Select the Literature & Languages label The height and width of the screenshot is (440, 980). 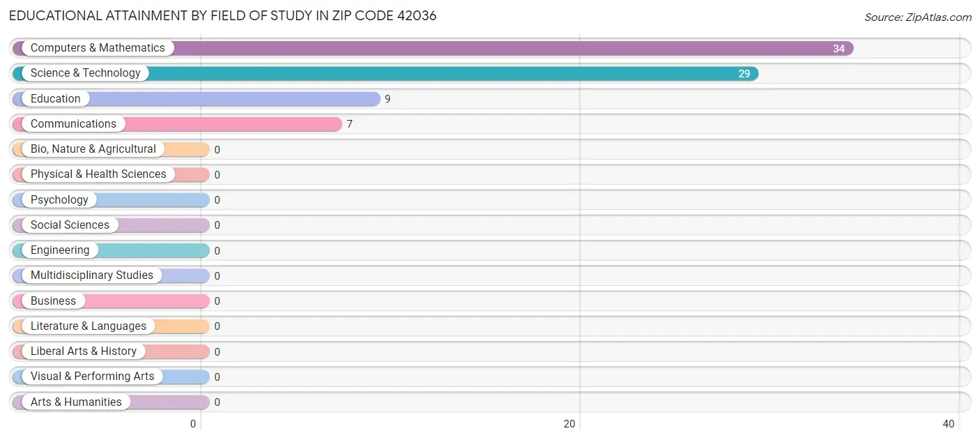tap(89, 326)
